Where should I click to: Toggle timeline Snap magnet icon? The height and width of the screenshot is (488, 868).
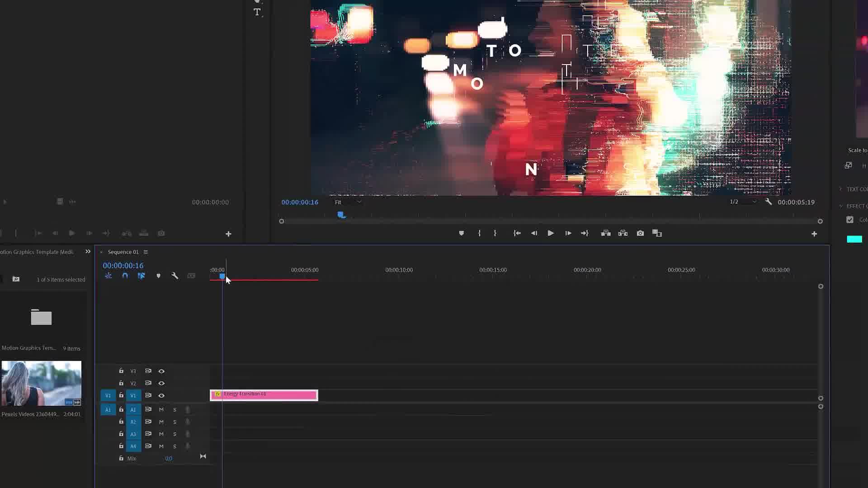click(x=125, y=276)
